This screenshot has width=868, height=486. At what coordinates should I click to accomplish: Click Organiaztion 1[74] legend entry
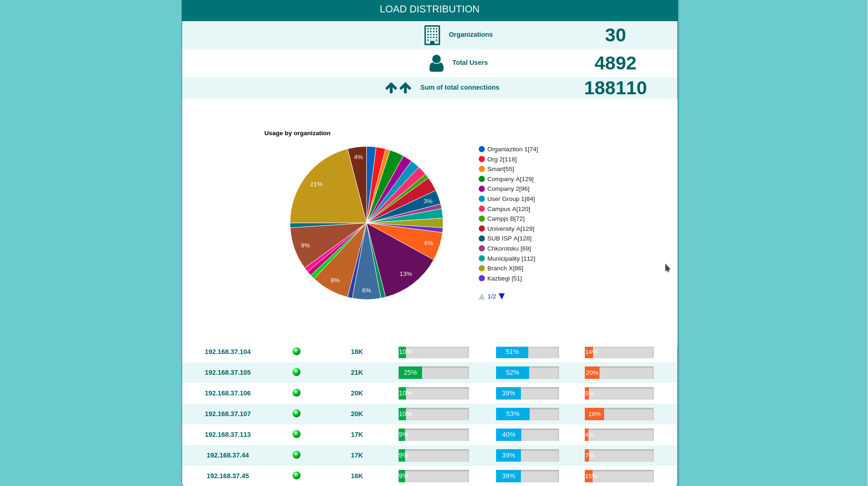tap(508, 149)
